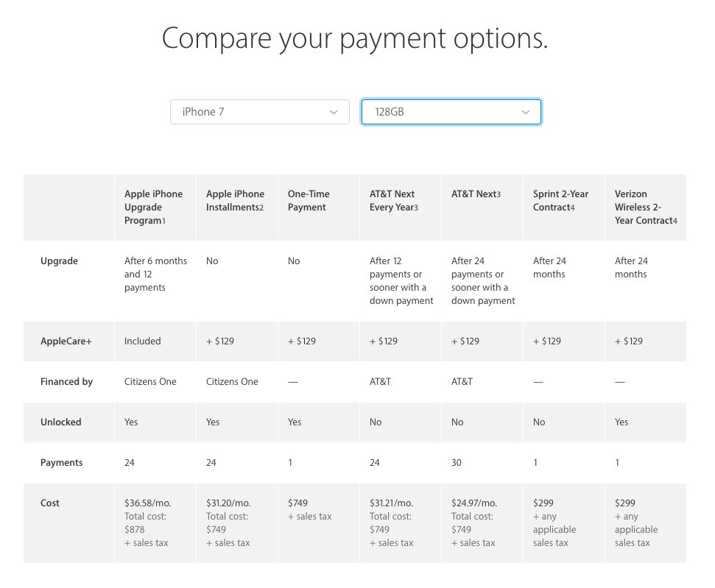
Task: Click the Compare your payment options heading
Action: (355, 38)
